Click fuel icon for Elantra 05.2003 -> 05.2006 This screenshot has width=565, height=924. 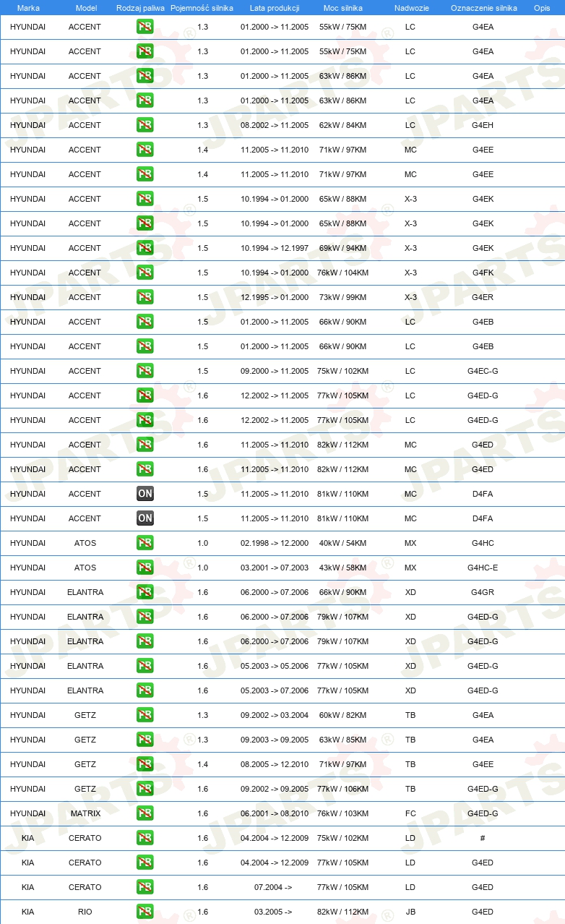[145, 666]
